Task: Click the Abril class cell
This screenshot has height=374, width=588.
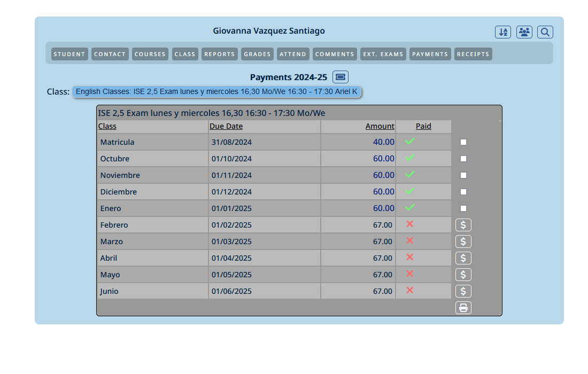Action: click(x=153, y=258)
